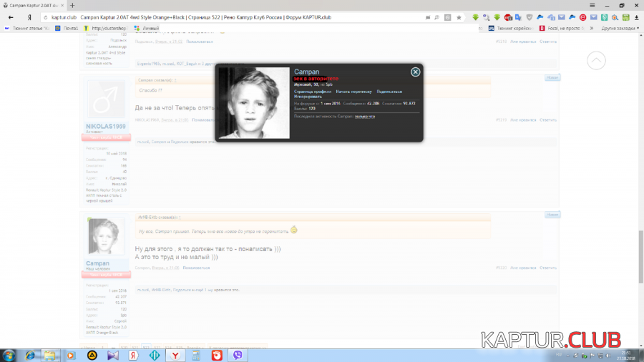Open the Почта1 bookmark

[x=67, y=29]
